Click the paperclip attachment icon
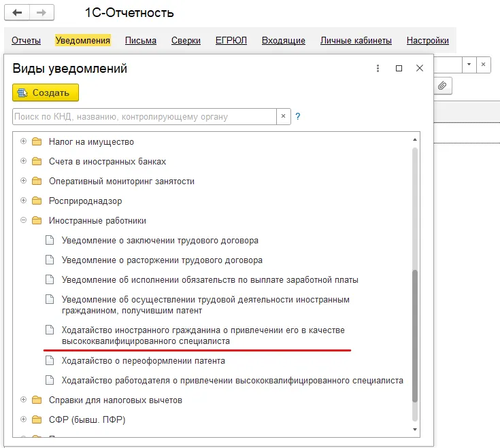Image resolution: width=500 pixels, height=448 pixels. click(x=442, y=86)
